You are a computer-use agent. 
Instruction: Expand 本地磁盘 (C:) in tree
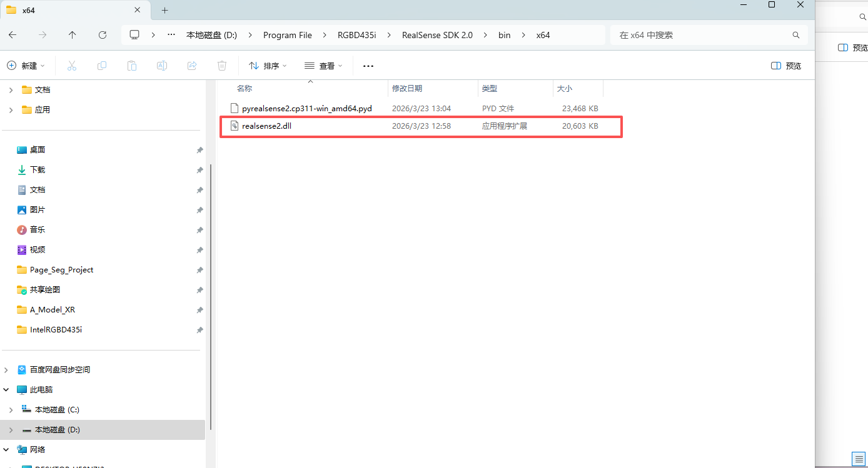coord(11,410)
